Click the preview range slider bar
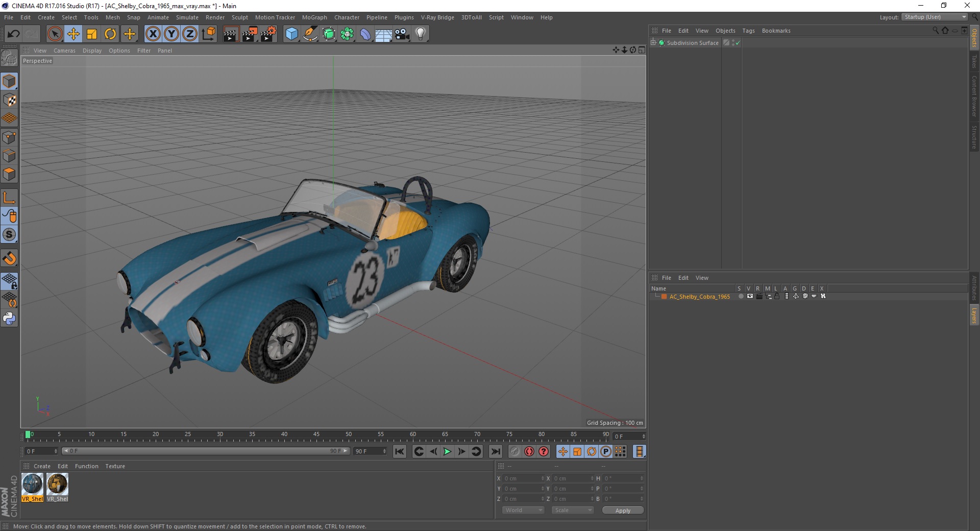980x531 pixels. (205, 451)
